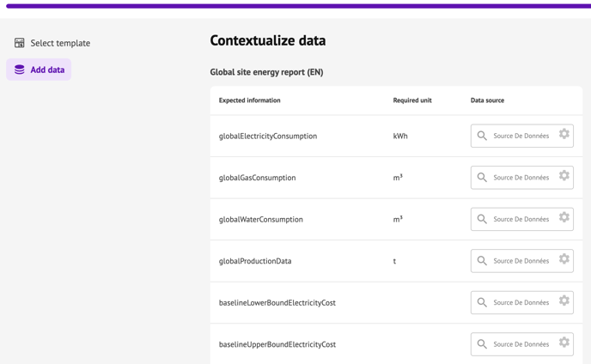The height and width of the screenshot is (364, 591).
Task: Click the Select template icon in sidebar
Action: tap(19, 43)
